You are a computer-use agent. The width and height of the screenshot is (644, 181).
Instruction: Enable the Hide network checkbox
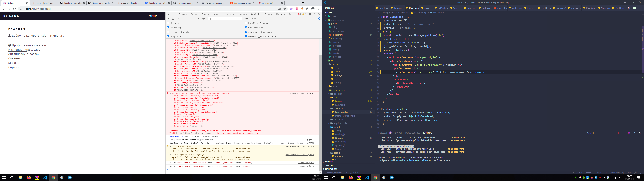click(x=168, y=23)
